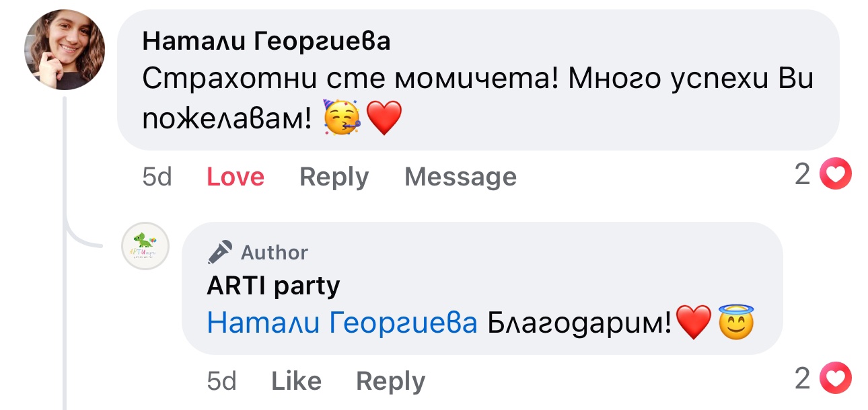868x410 pixels.
Task: Click the Author label on the reply
Action: tap(274, 252)
